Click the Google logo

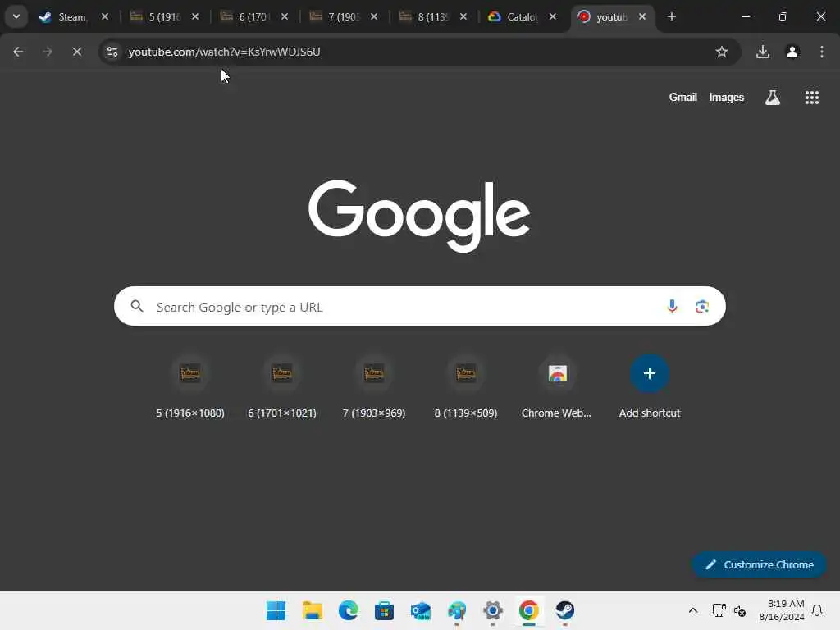[419, 216]
